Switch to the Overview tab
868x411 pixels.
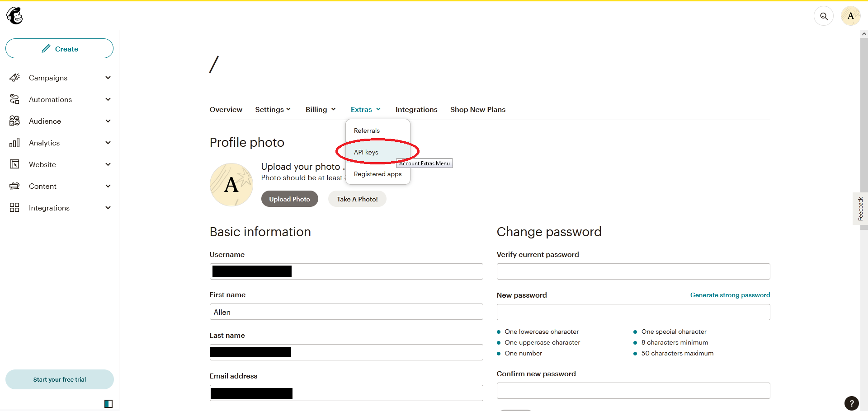[226, 109]
